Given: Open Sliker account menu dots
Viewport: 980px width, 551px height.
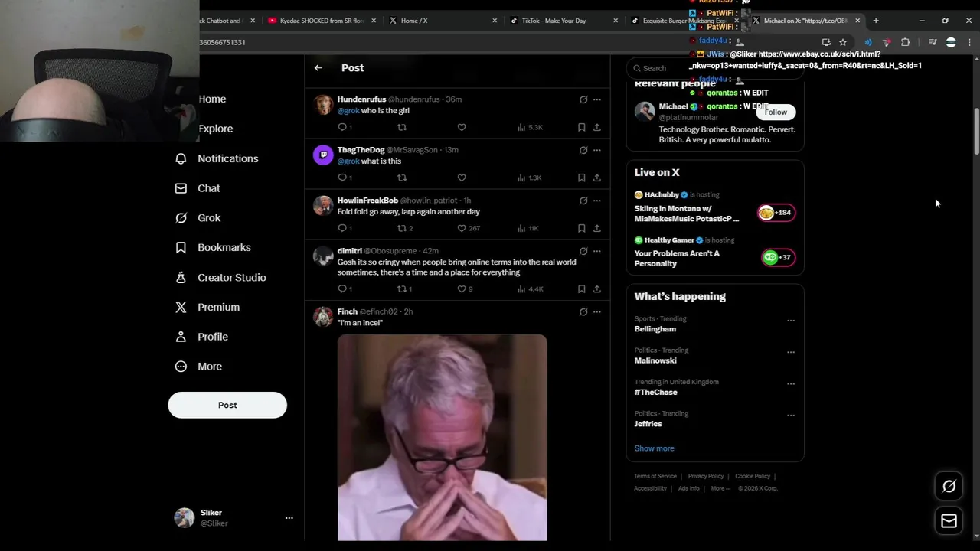Looking at the screenshot, I should point(289,518).
